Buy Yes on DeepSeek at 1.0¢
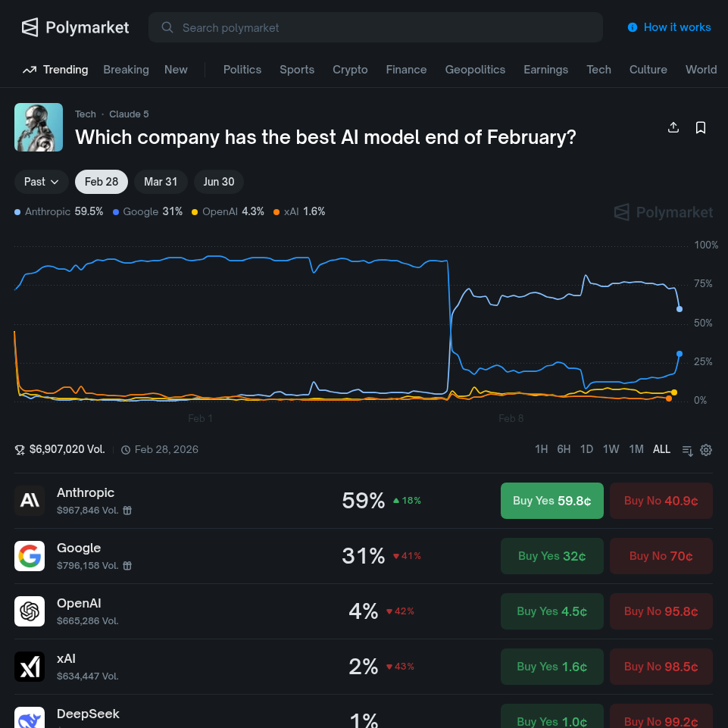 click(x=552, y=717)
